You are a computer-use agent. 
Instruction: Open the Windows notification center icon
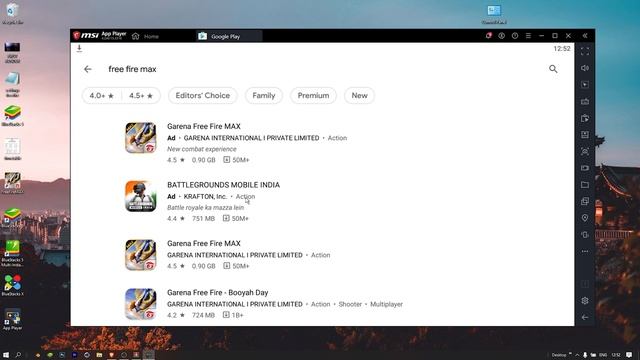(629, 355)
